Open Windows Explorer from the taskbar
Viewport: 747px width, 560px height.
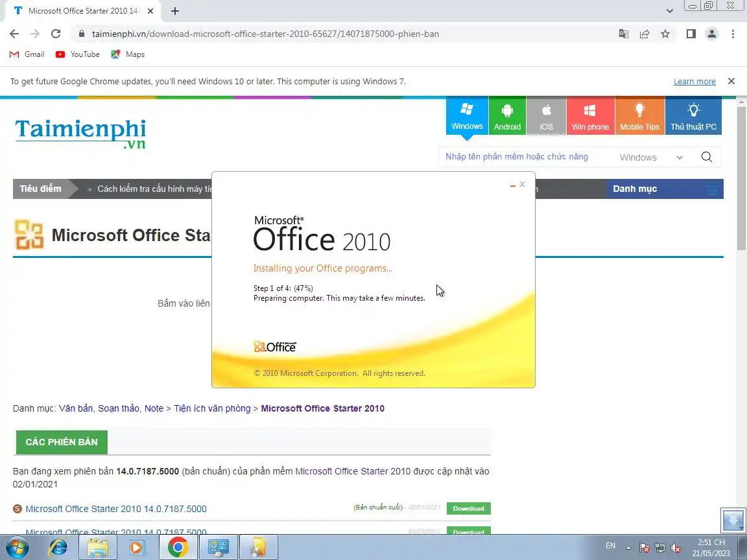pyautogui.click(x=98, y=547)
